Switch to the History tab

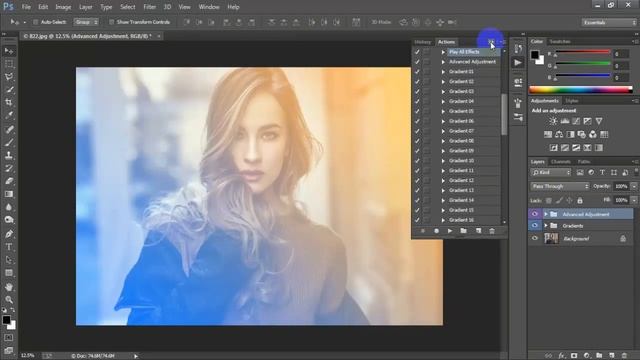click(x=422, y=42)
